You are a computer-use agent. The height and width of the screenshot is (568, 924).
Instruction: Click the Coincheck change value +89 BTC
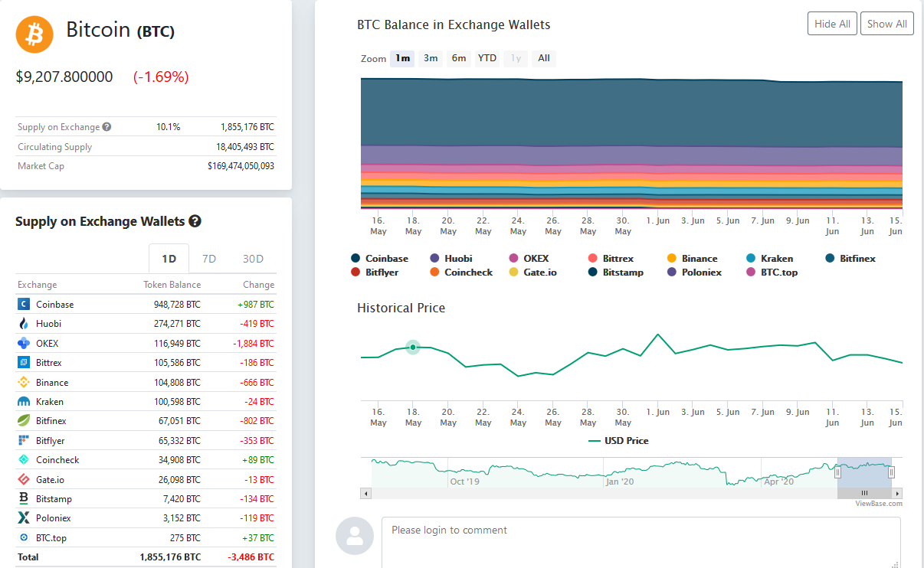[258, 460]
